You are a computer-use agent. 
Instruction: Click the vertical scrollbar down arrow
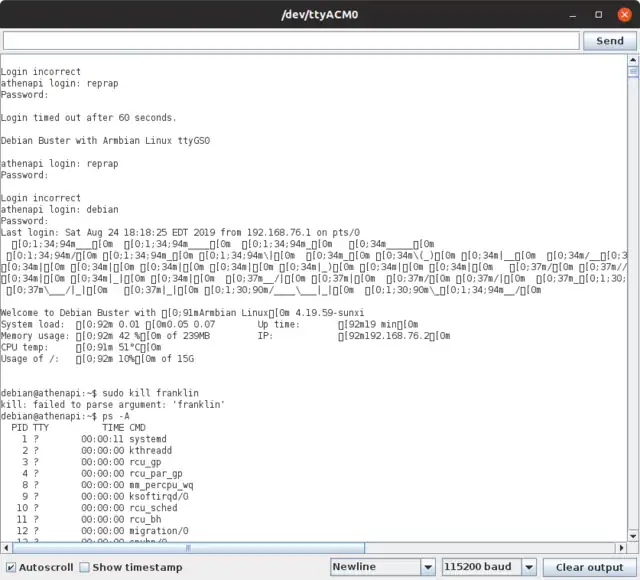point(632,536)
